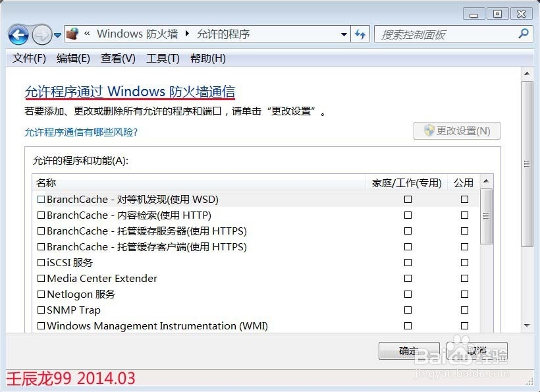Open the address bar history dropdown
540x392 pixels.
click(x=343, y=34)
